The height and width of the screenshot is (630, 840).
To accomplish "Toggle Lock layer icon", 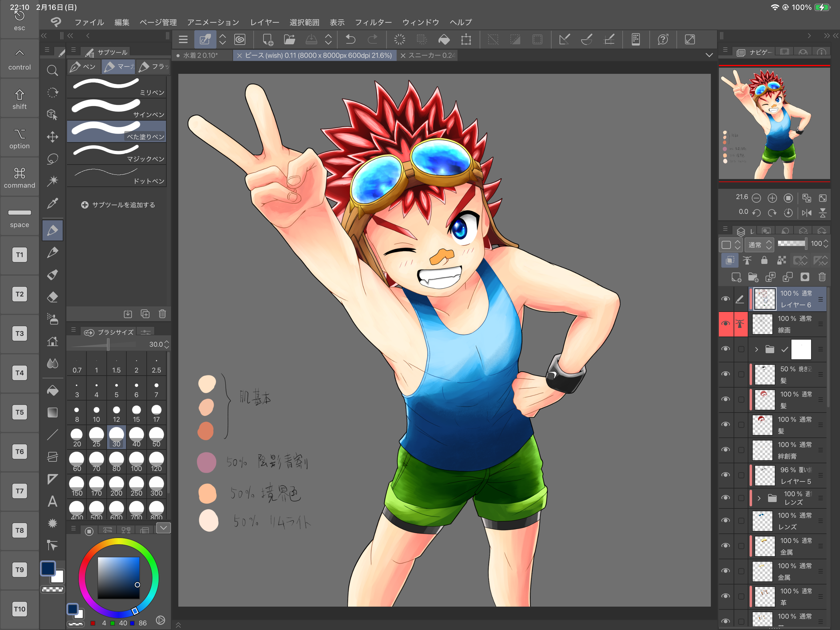I will point(764,260).
